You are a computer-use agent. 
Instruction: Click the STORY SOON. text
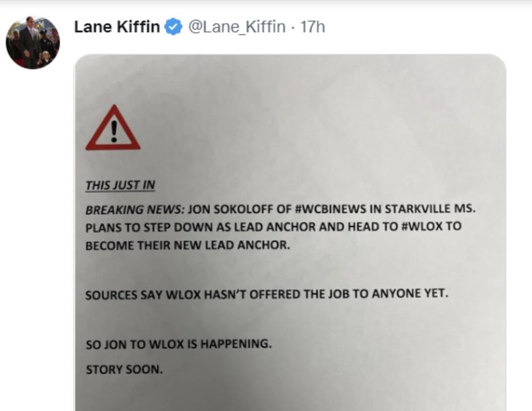124,369
